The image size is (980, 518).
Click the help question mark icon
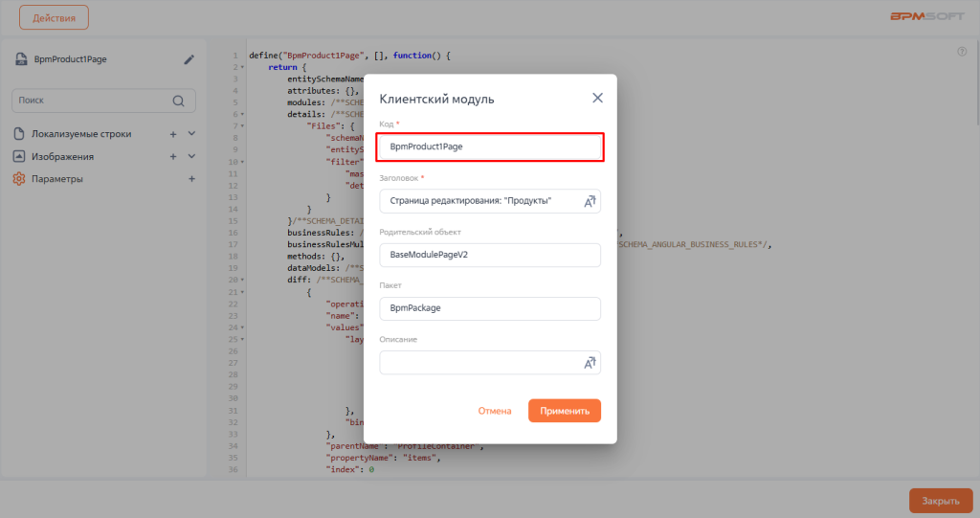coord(962,52)
